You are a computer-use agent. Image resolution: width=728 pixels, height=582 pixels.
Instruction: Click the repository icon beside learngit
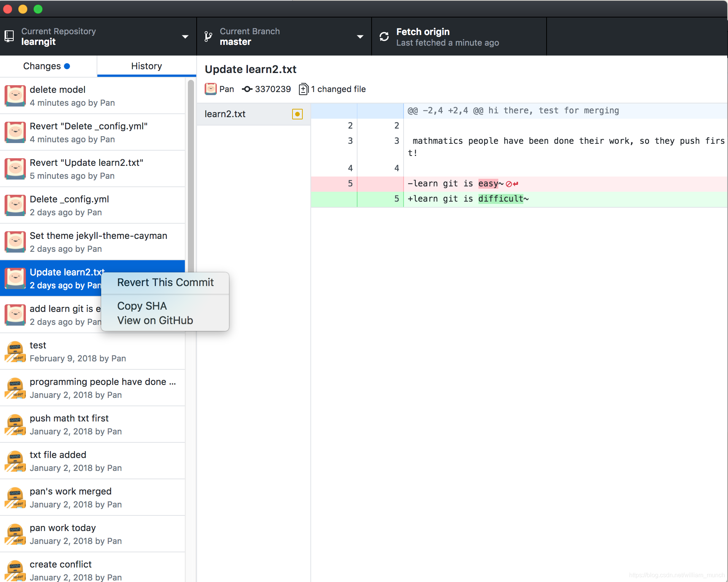(x=9, y=37)
